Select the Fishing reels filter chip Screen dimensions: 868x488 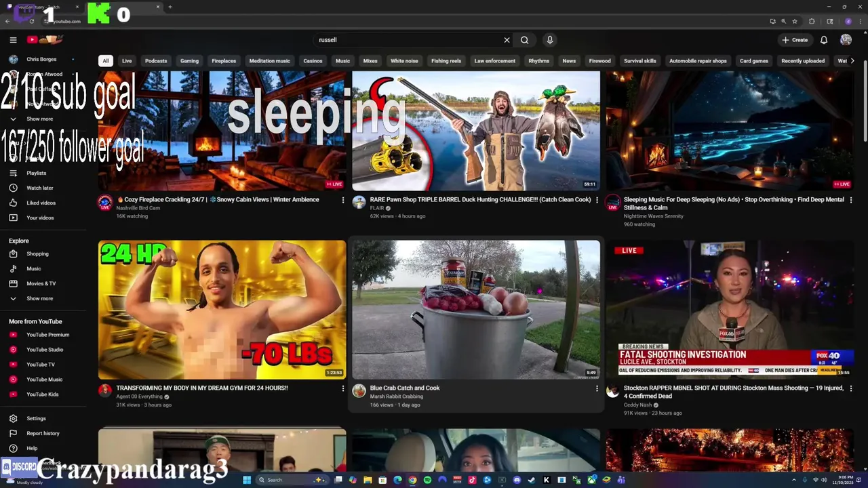coord(446,61)
